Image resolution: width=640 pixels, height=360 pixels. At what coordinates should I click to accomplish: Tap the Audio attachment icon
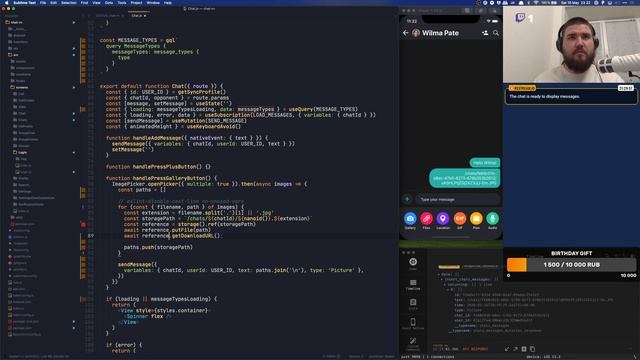tap(493, 218)
